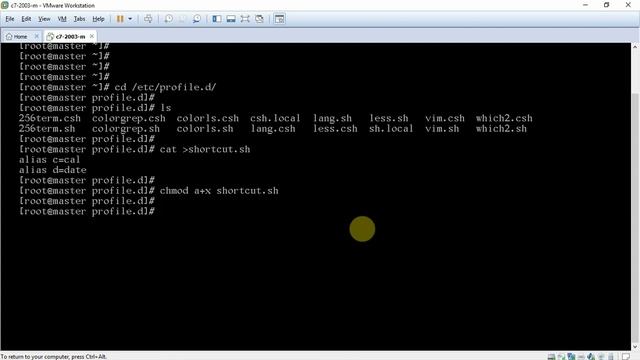Viewport: 640px width, 360px height.
Task: Click the vertical scrollbar thumb
Action: coord(635,218)
